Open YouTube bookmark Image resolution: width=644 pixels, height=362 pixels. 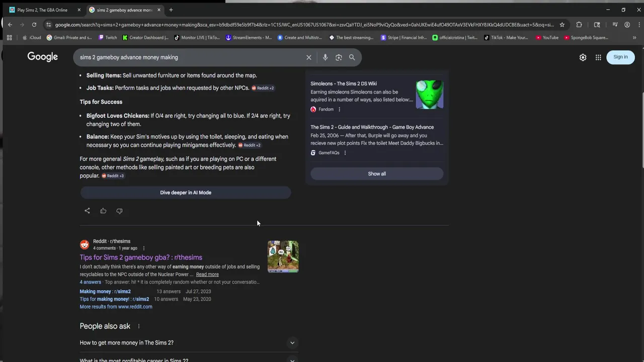547,38
